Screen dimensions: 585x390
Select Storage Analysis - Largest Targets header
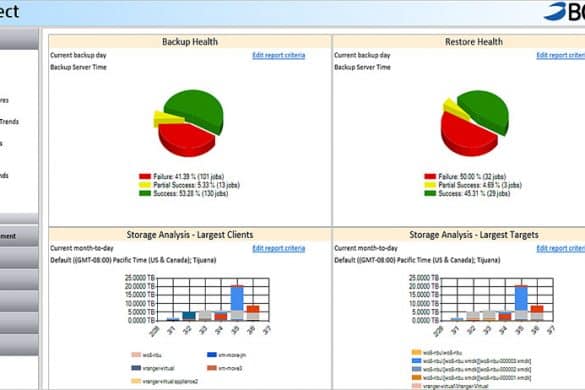[x=474, y=235]
